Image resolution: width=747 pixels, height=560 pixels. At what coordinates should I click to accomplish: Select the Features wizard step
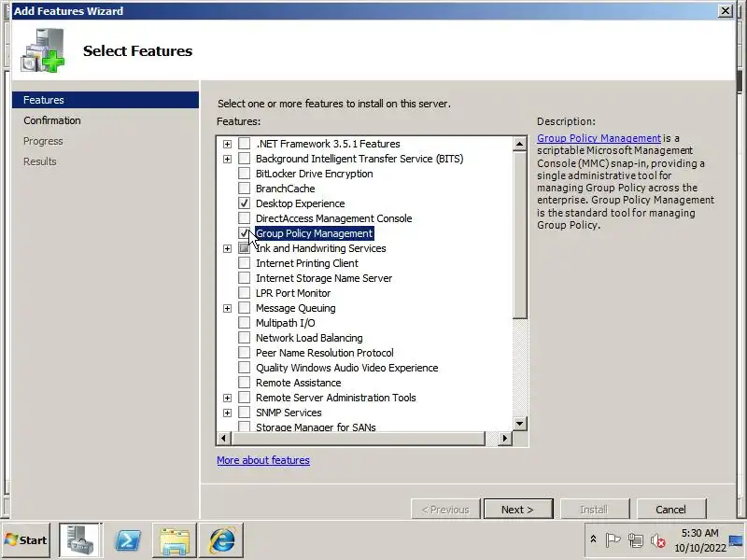tap(106, 100)
